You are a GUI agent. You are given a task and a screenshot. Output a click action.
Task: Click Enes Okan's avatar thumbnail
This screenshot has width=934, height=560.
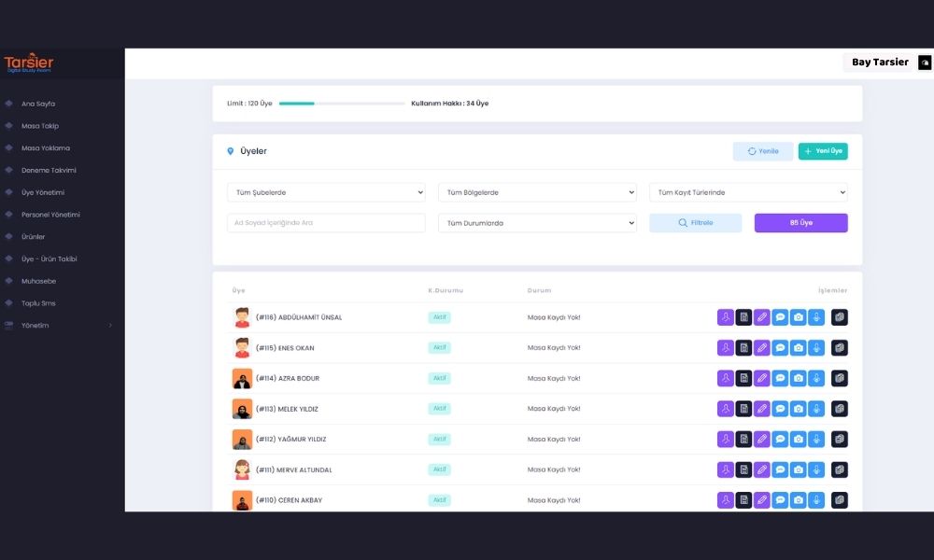[242, 348]
